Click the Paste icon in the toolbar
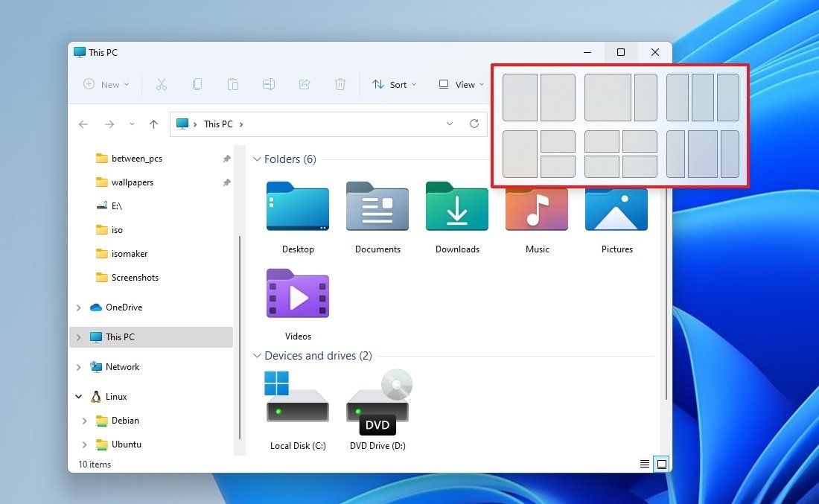The height and width of the screenshot is (504, 819). click(233, 84)
